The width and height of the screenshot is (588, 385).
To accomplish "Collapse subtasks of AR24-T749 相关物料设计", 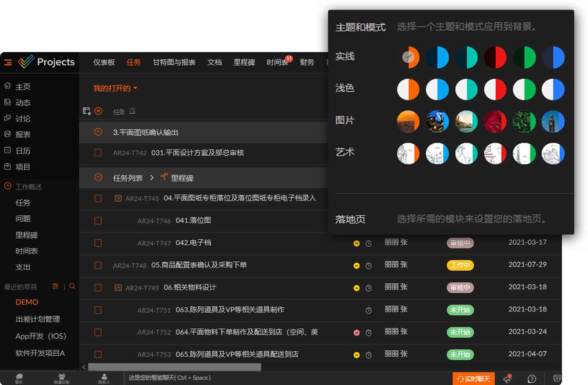I will point(118,288).
